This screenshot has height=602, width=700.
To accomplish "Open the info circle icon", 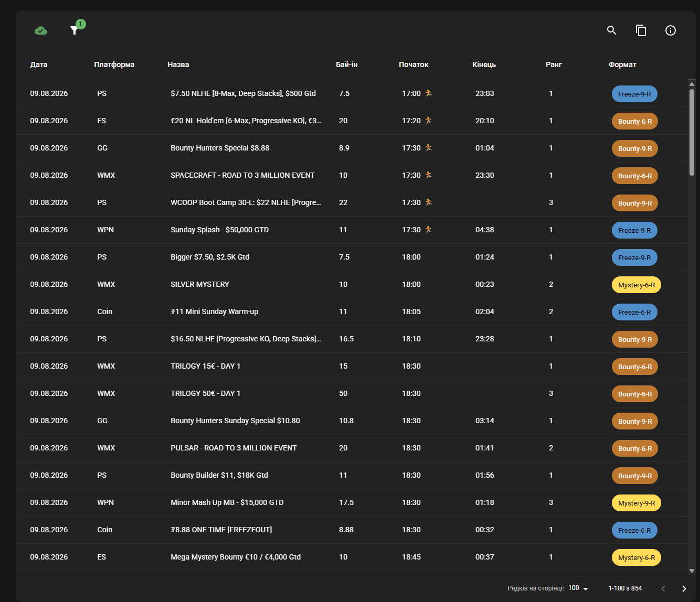I will tap(671, 30).
